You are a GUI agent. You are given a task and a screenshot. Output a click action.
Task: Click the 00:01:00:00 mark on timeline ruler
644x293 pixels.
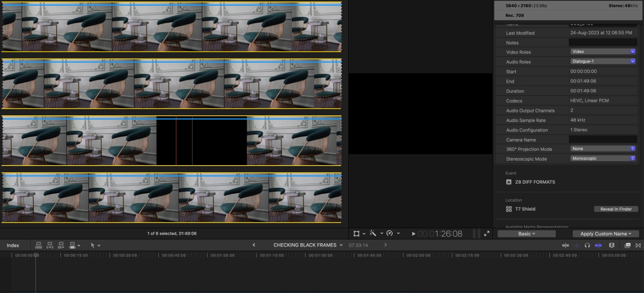point(223,255)
